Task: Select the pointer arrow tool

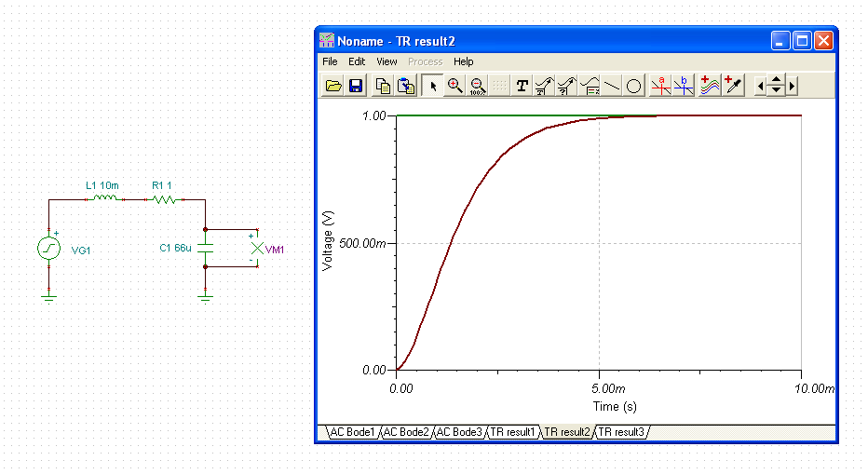Action: pos(433,86)
